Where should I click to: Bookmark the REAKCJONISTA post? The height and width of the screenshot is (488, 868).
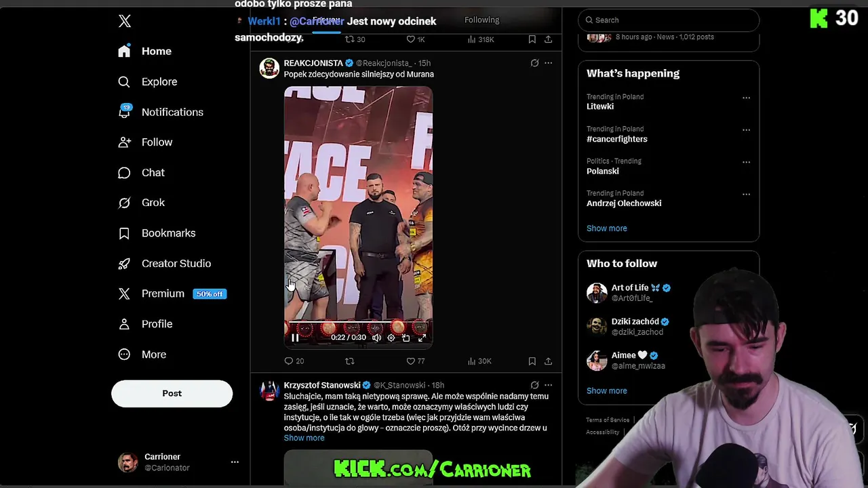tap(532, 361)
